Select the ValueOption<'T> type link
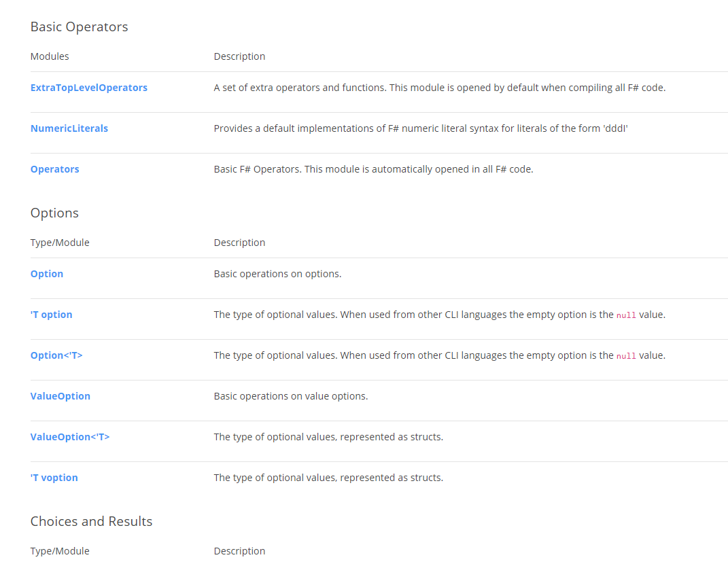Image resolution: width=728 pixels, height=566 pixels. pos(70,437)
